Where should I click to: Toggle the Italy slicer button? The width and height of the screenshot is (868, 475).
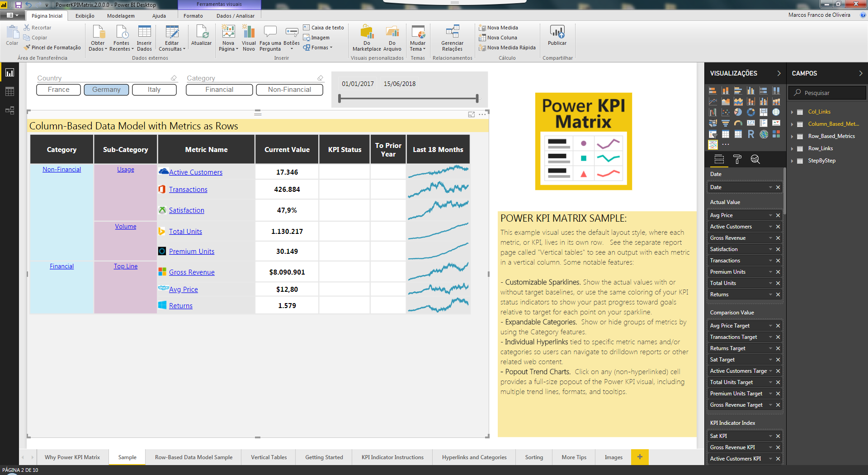click(154, 90)
